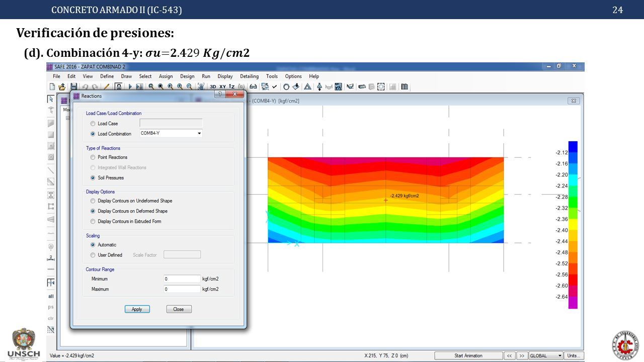This screenshot has width=644, height=362.
Task: Click the Rubber Band Zoom magnifier icon
Action: pos(151,86)
